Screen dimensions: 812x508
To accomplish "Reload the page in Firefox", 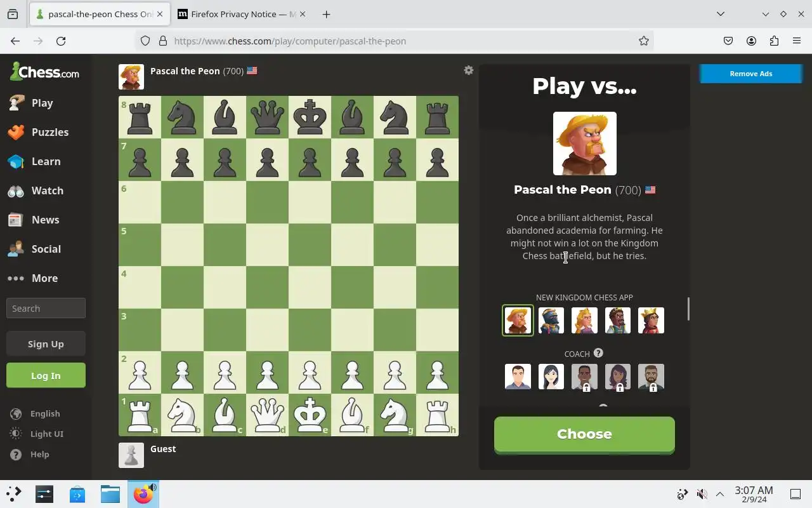I will point(61,41).
